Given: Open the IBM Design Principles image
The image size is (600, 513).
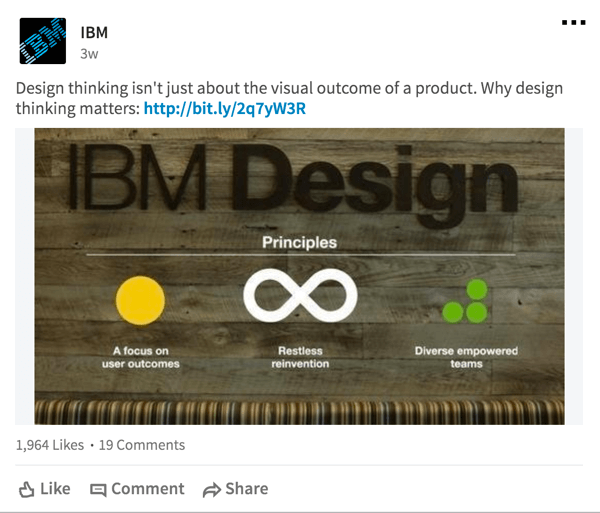Looking at the screenshot, I should click(299, 276).
